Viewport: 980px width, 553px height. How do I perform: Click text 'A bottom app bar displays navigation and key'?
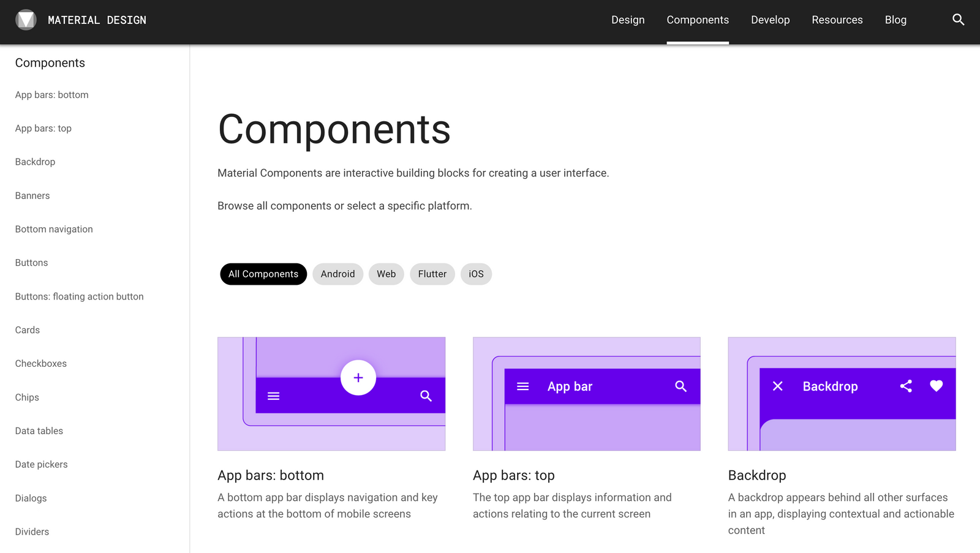coord(328,497)
